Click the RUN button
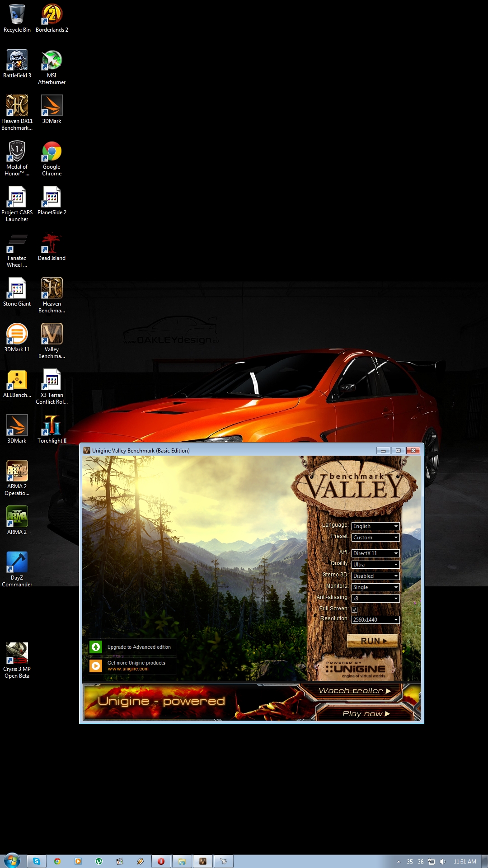The height and width of the screenshot is (868, 488). 373,641
